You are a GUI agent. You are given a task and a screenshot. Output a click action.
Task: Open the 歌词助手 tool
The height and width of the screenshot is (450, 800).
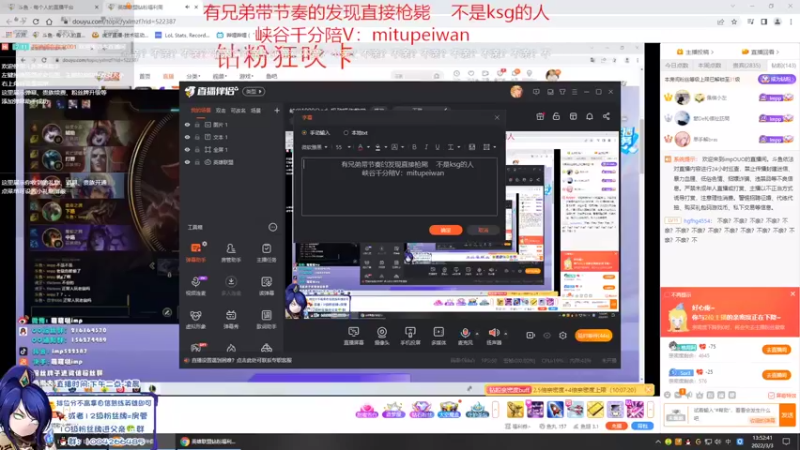(x=266, y=319)
